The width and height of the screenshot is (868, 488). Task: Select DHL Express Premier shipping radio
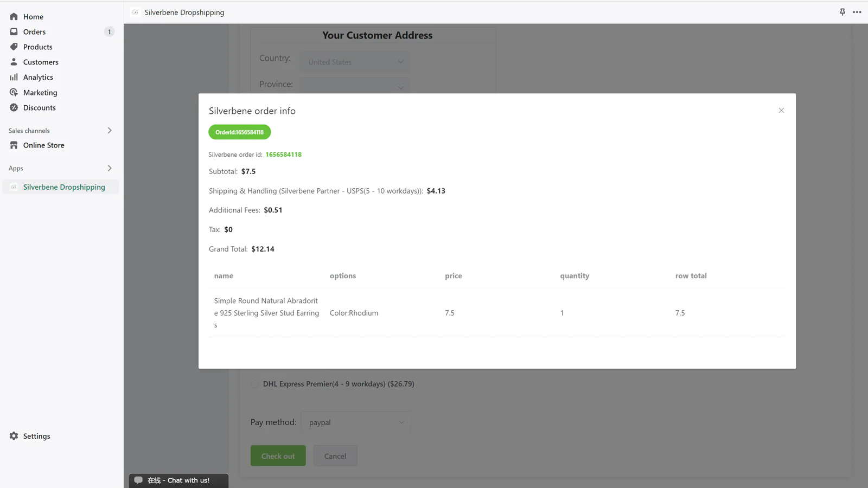(x=255, y=384)
